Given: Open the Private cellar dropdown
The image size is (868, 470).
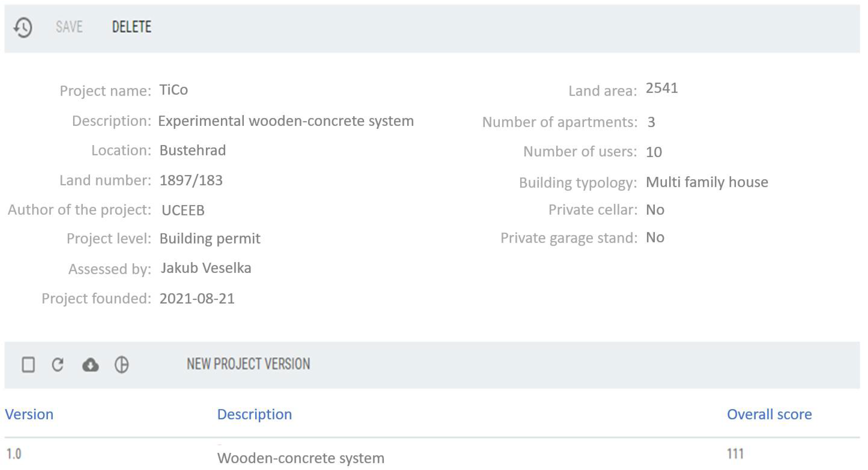Looking at the screenshot, I should 655,210.
